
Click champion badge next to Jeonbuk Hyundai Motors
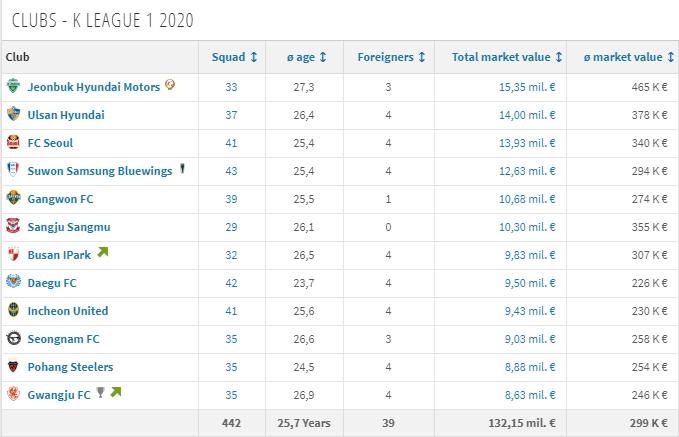tap(171, 86)
